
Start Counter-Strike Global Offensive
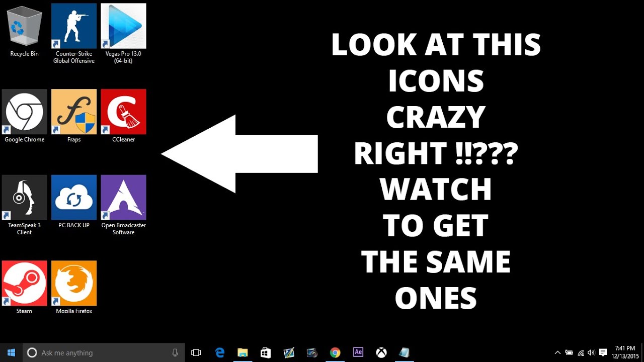click(x=74, y=26)
